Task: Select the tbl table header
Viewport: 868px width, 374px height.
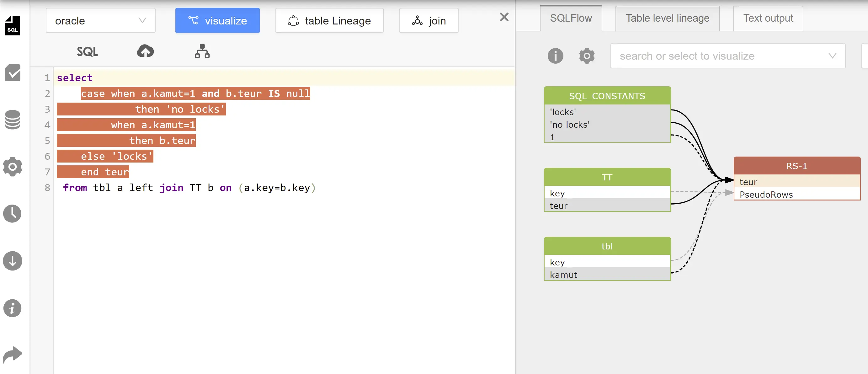Action: (607, 246)
